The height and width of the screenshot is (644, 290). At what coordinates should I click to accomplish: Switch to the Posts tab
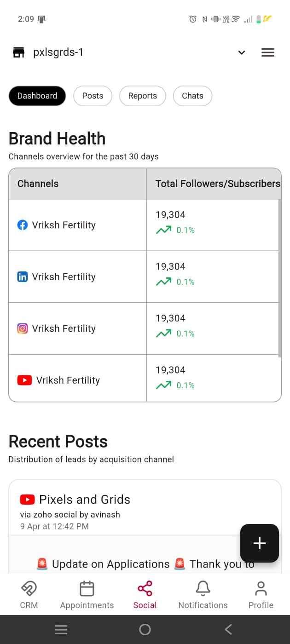click(x=93, y=96)
